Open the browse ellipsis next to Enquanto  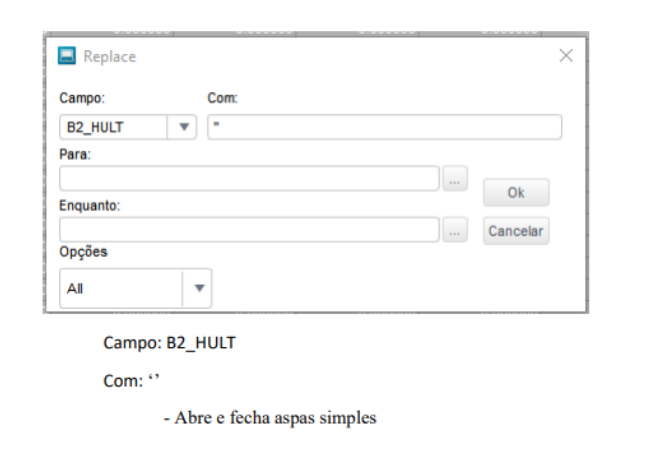pyautogui.click(x=454, y=230)
